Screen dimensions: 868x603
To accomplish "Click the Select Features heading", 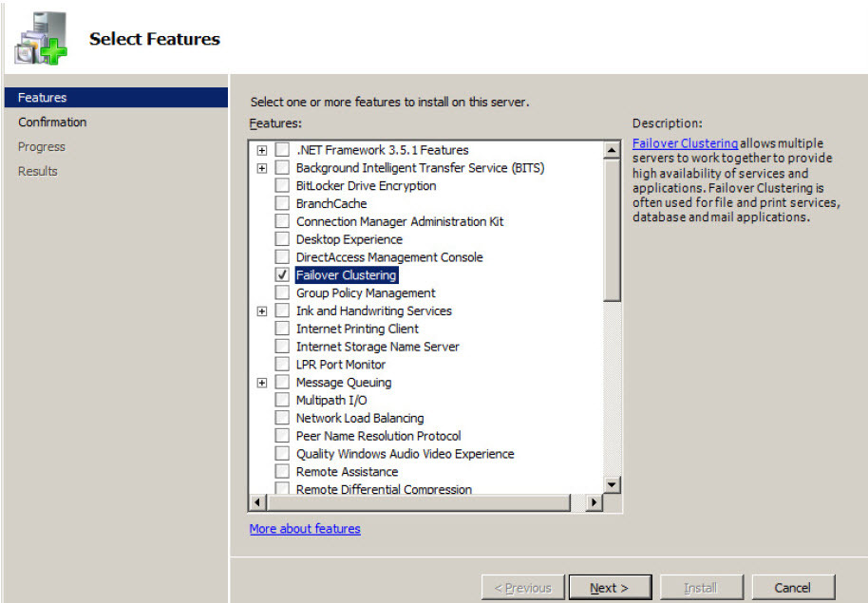I will point(155,39).
